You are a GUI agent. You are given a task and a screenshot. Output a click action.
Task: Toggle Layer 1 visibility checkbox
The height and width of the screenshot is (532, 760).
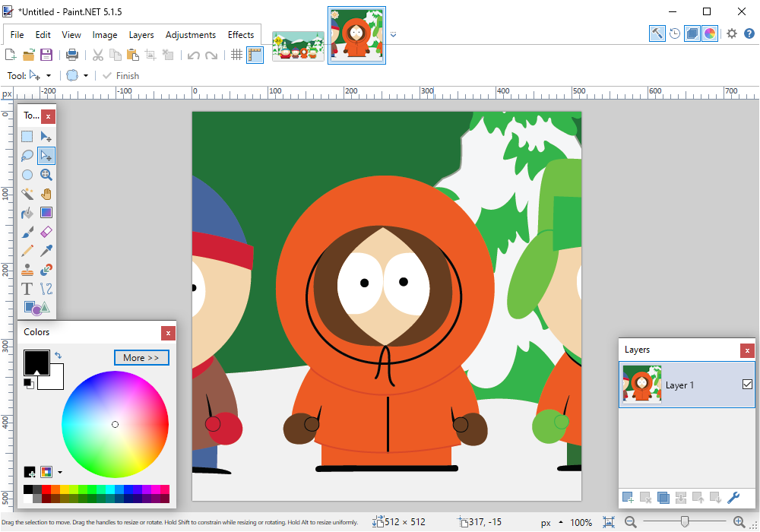pos(747,385)
